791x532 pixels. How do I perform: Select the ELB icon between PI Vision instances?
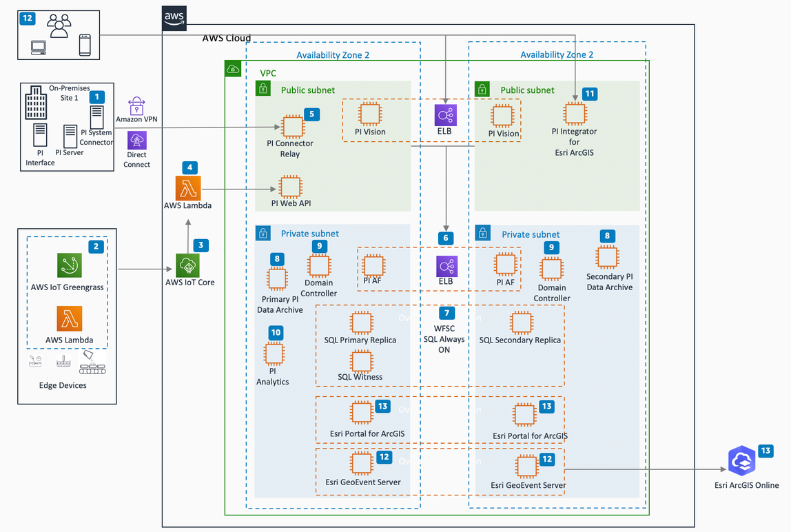445,115
